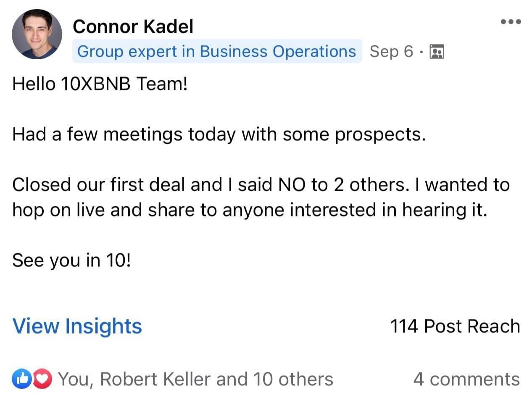Click the Connor Kadel author name

[x=133, y=27]
